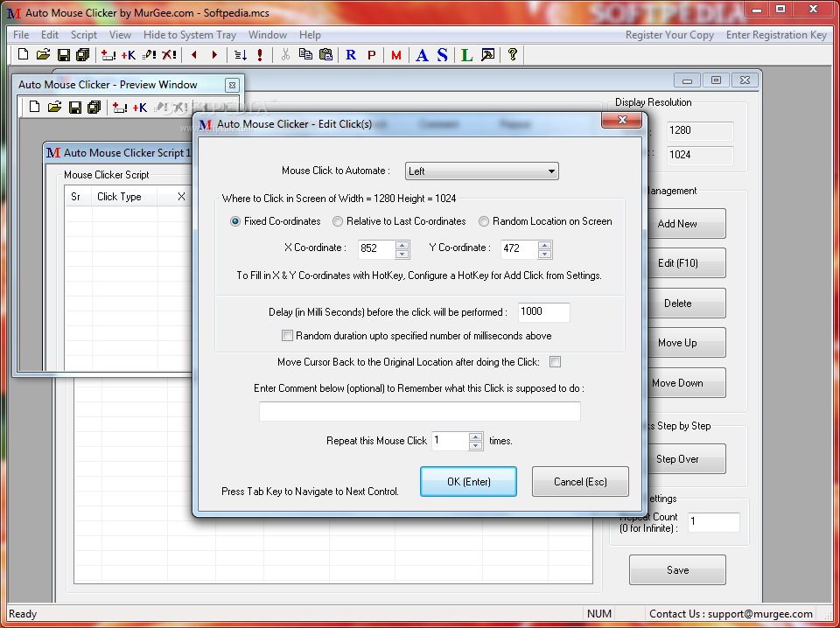Click the add-click icon in main toolbar
Viewport: 840px width, 628px height.
108,54
